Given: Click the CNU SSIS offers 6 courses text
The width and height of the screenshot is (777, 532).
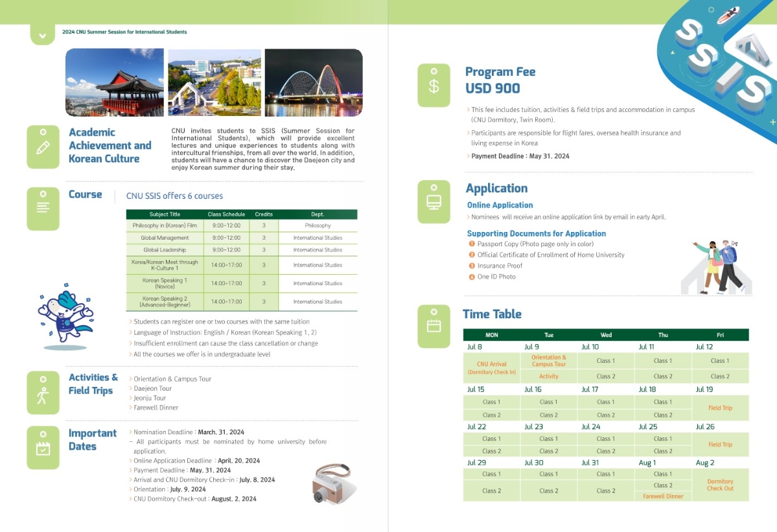Looking at the screenshot, I should (174, 196).
